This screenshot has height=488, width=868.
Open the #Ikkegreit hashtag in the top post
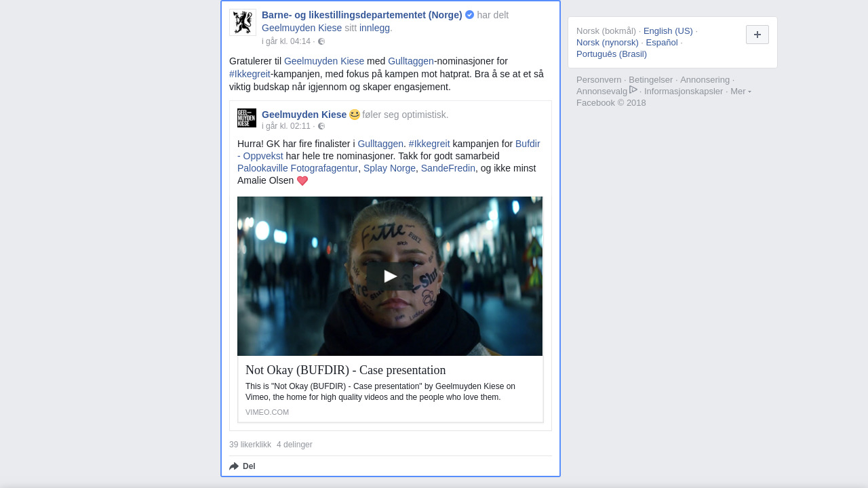click(250, 74)
